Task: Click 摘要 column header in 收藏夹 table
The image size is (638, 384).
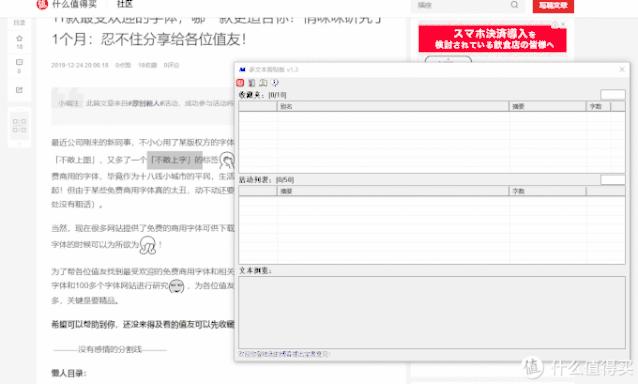Action: click(x=547, y=107)
